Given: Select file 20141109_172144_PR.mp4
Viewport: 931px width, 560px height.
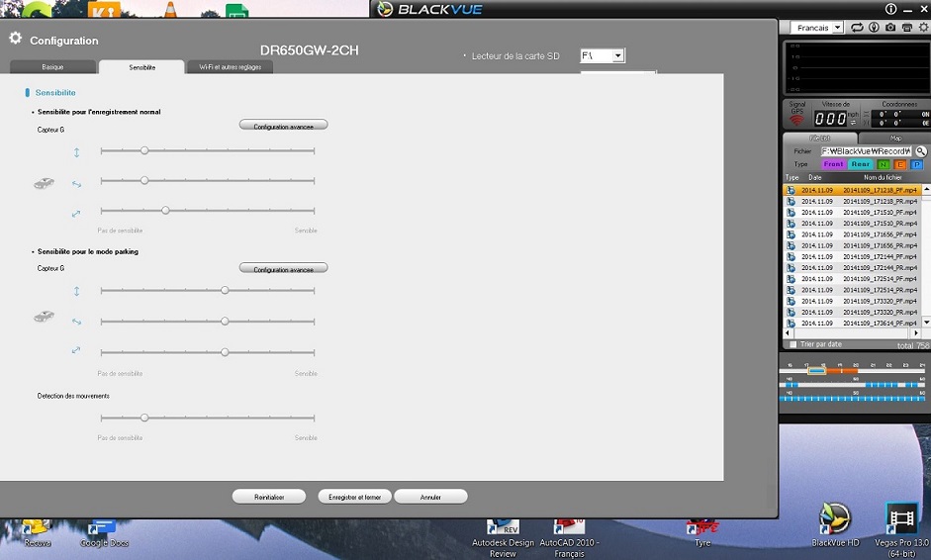Looking at the screenshot, I should 853,268.
